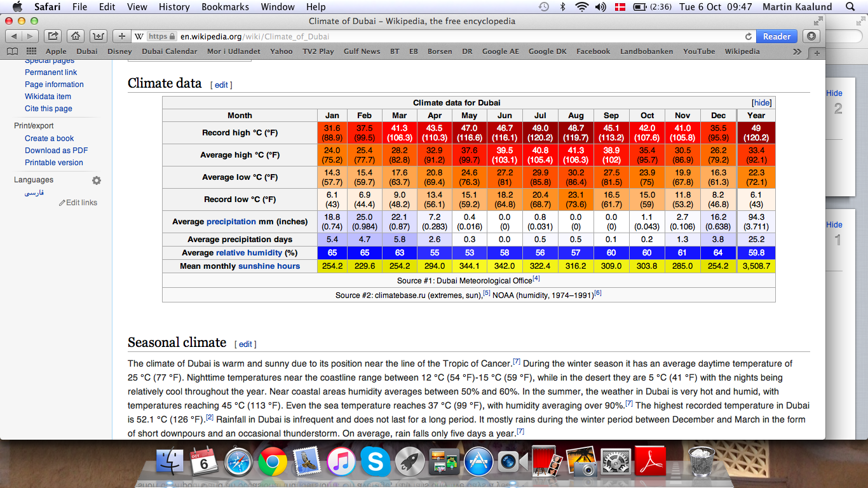Enter full screen with window arrows
The width and height of the screenshot is (868, 488).
(818, 21)
